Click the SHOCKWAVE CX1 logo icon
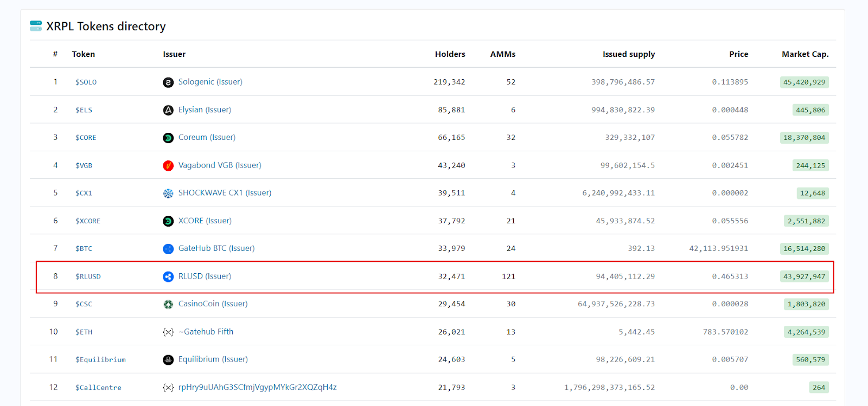868x406 pixels. pyautogui.click(x=168, y=193)
